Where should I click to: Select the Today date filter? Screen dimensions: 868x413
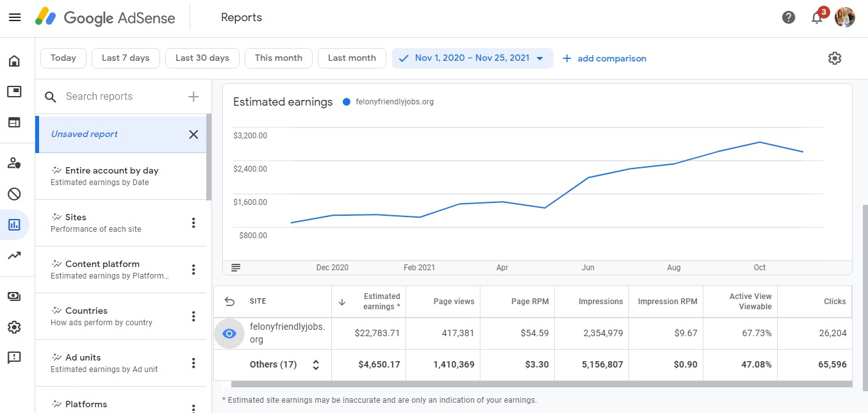point(63,58)
